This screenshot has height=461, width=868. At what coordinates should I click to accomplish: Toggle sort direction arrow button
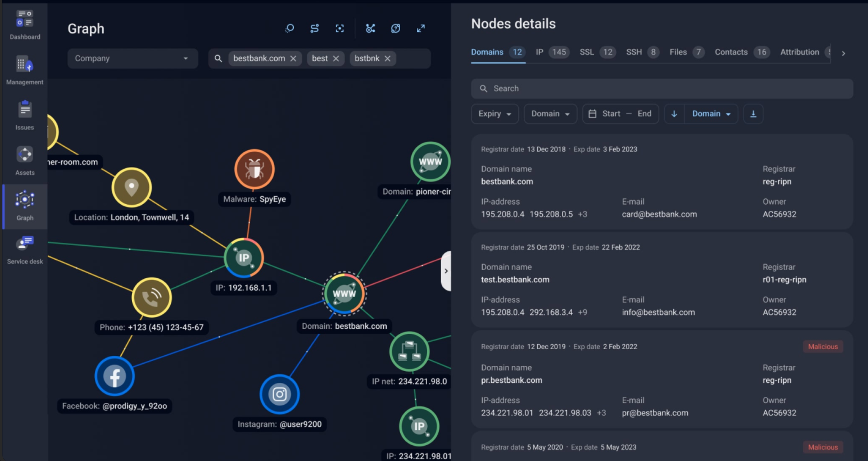click(x=674, y=114)
